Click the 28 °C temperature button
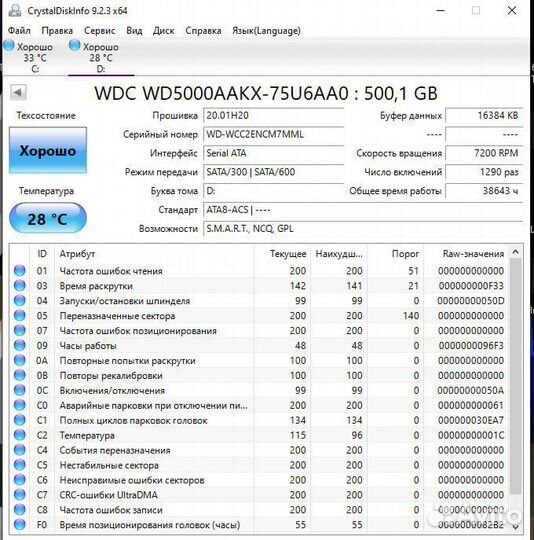534x540 pixels. point(48,218)
